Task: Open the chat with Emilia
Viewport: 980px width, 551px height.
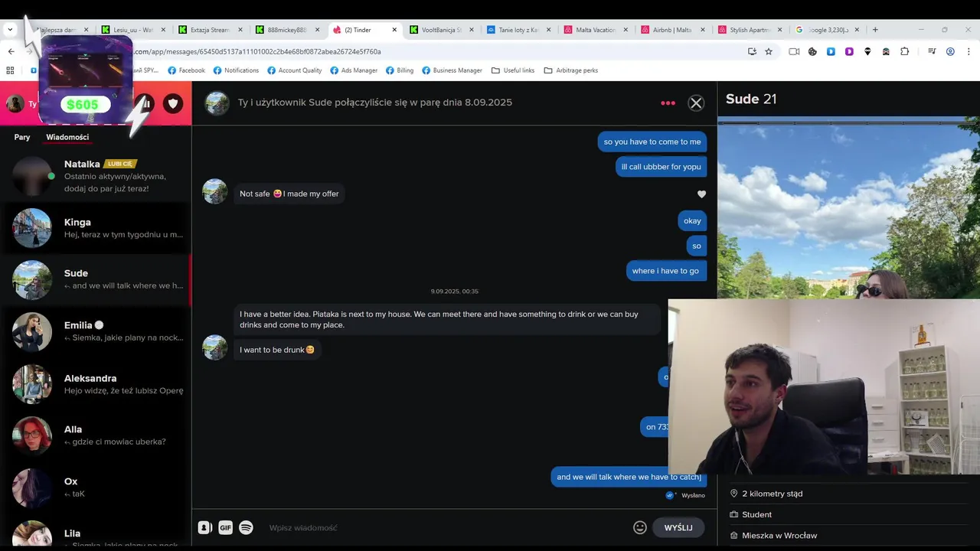Action: (96, 331)
